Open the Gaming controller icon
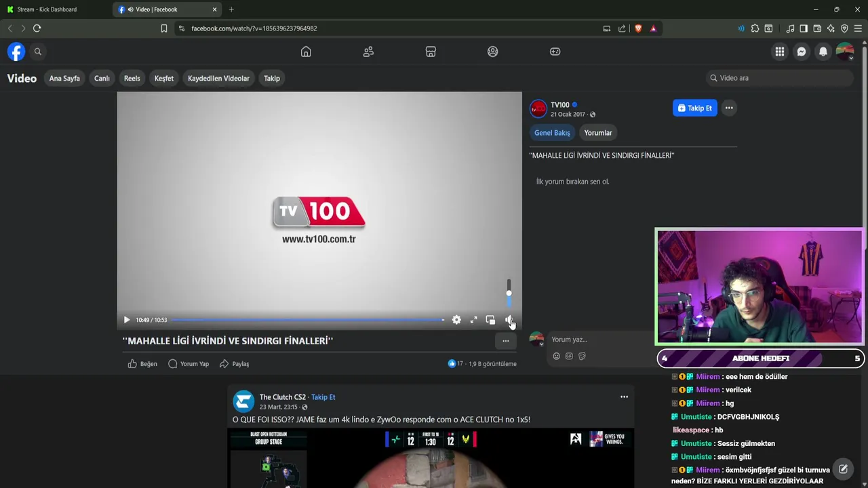Viewport: 868px width, 488px height. pos(555,52)
